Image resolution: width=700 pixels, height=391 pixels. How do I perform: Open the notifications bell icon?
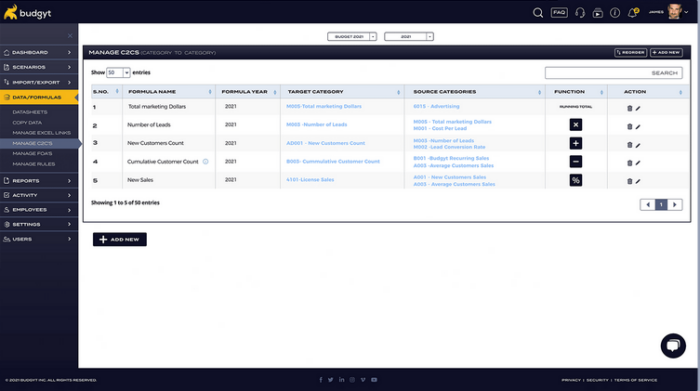click(x=633, y=12)
